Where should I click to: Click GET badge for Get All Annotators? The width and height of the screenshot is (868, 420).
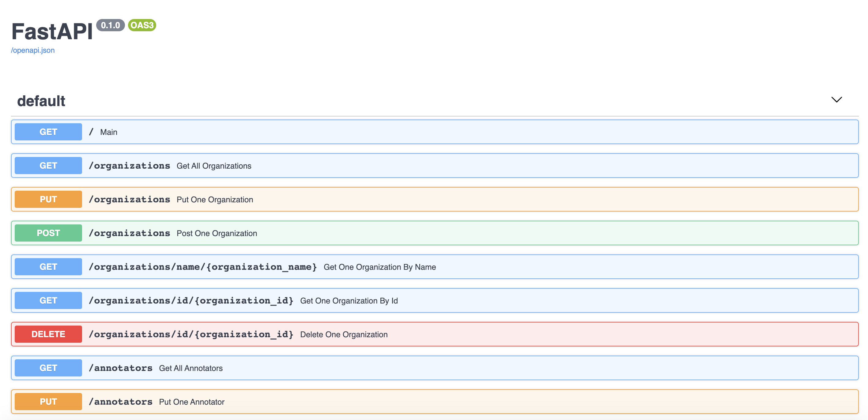click(x=48, y=368)
